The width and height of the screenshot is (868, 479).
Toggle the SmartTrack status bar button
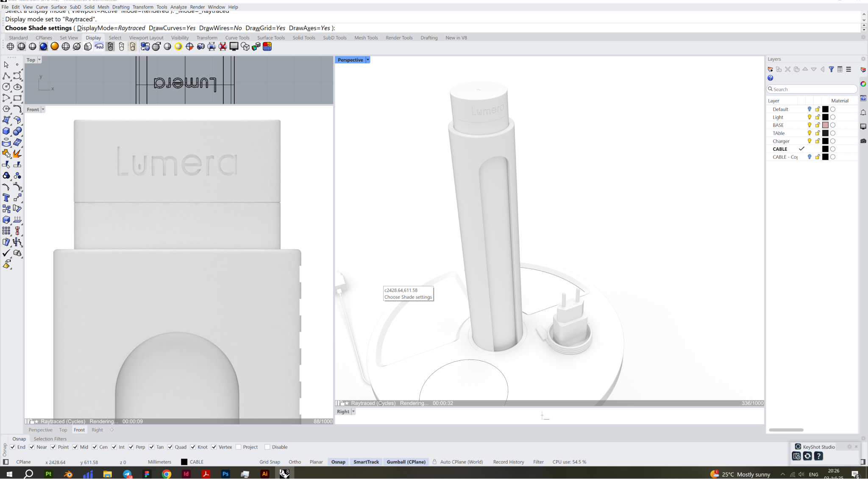point(366,462)
